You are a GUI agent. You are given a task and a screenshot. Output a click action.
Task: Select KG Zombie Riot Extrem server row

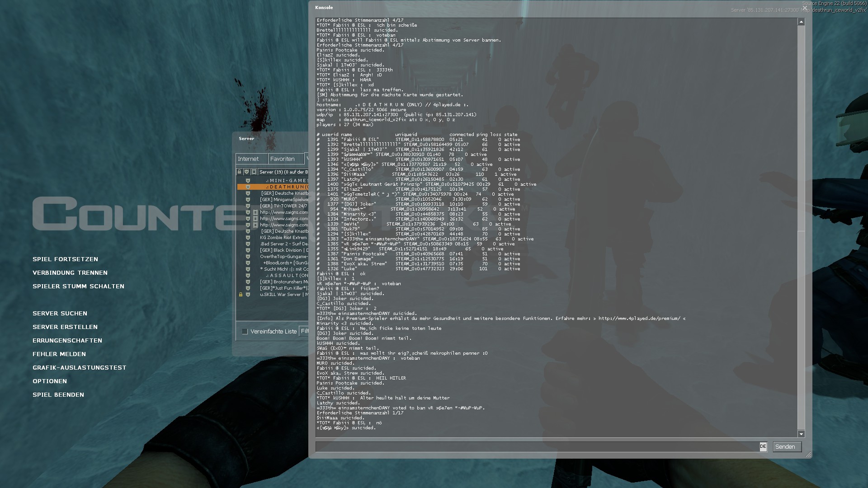point(273,238)
